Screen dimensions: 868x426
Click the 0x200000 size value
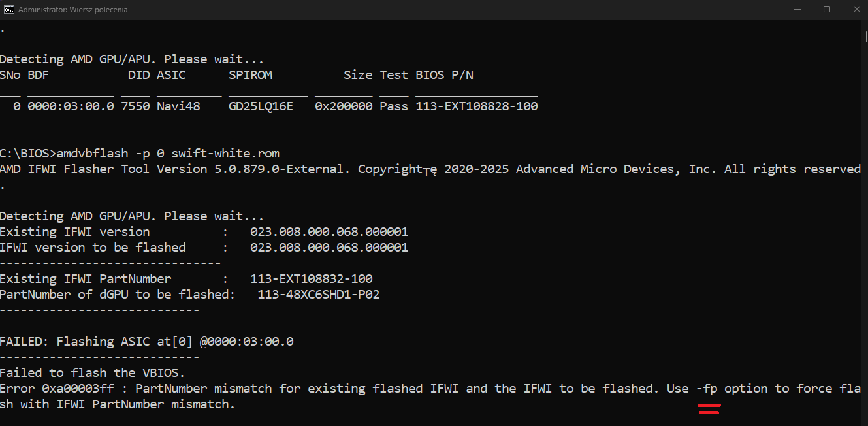[x=344, y=106]
